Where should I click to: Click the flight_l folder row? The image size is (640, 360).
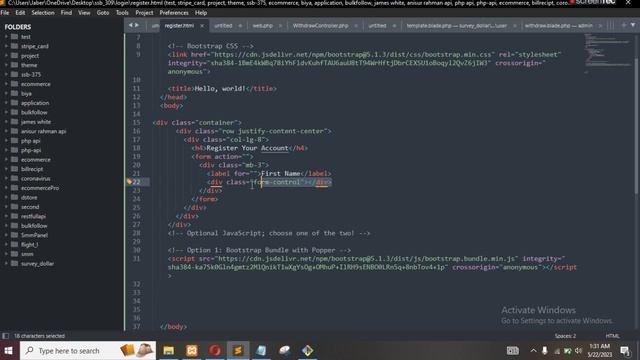point(61,244)
